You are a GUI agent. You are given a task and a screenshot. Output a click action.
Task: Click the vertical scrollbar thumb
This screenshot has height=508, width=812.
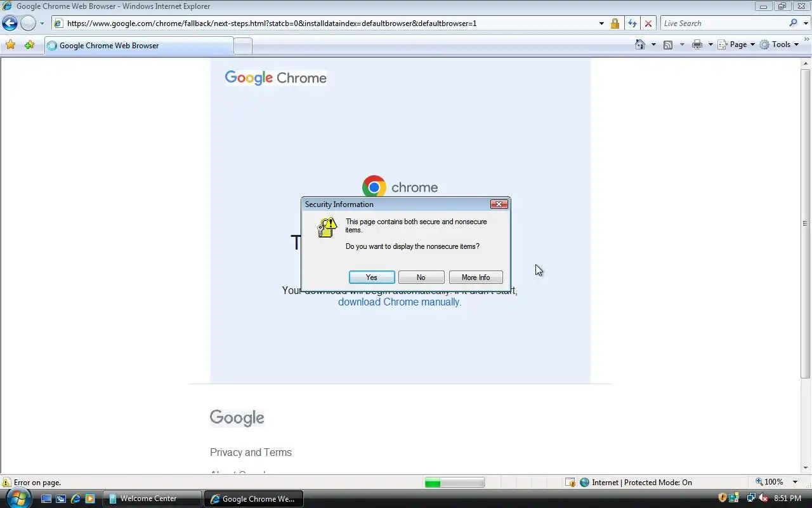point(806,224)
